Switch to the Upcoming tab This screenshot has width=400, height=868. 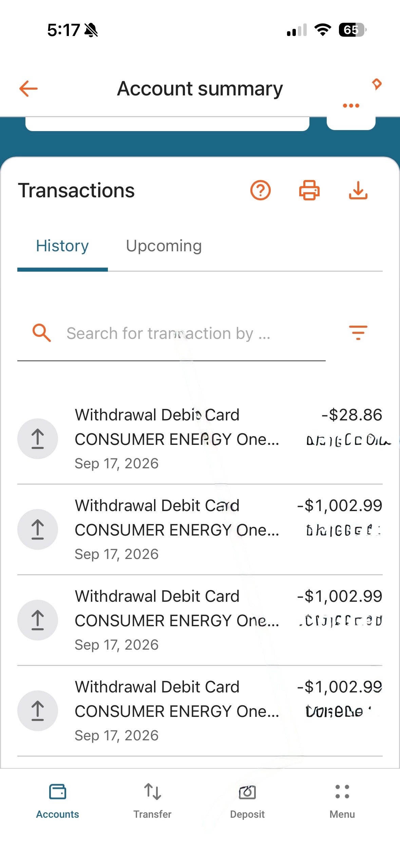[x=164, y=246]
